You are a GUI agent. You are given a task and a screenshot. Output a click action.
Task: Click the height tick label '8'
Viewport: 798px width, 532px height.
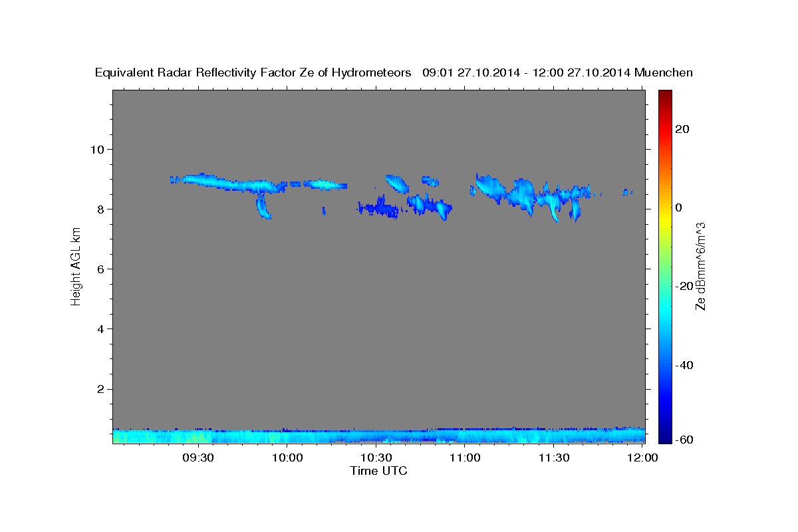(x=101, y=209)
